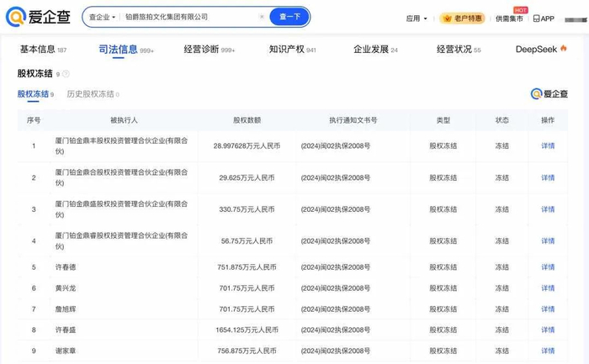Click the amount 330.75万元人民币

[x=247, y=209]
